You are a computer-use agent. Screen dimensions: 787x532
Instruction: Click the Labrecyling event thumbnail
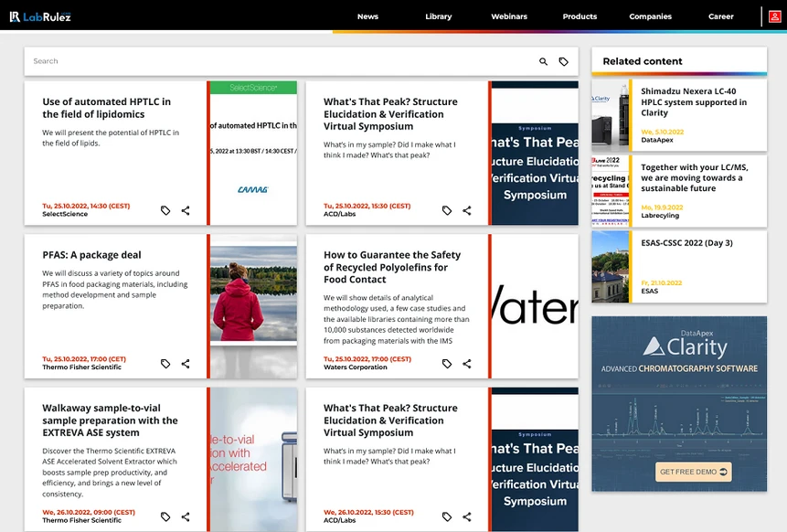click(x=610, y=191)
